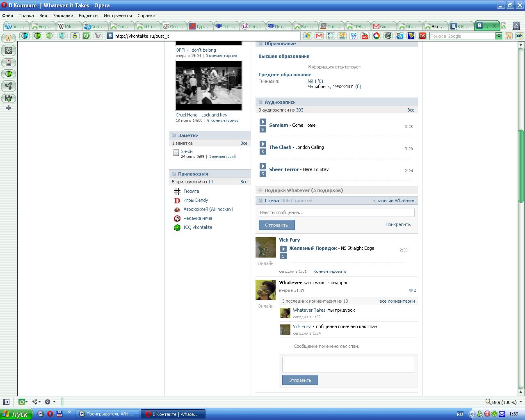Click the Отправить button under comment box

[x=300, y=380]
